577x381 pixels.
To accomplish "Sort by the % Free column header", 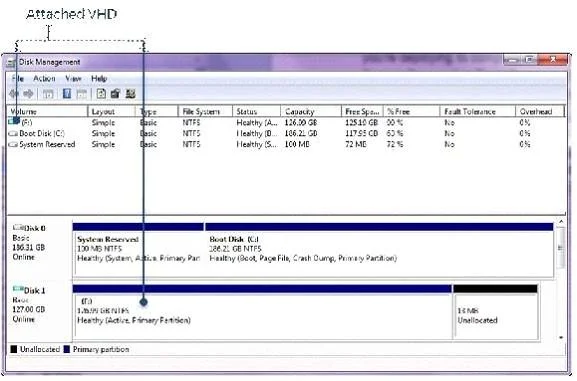I will coord(412,112).
